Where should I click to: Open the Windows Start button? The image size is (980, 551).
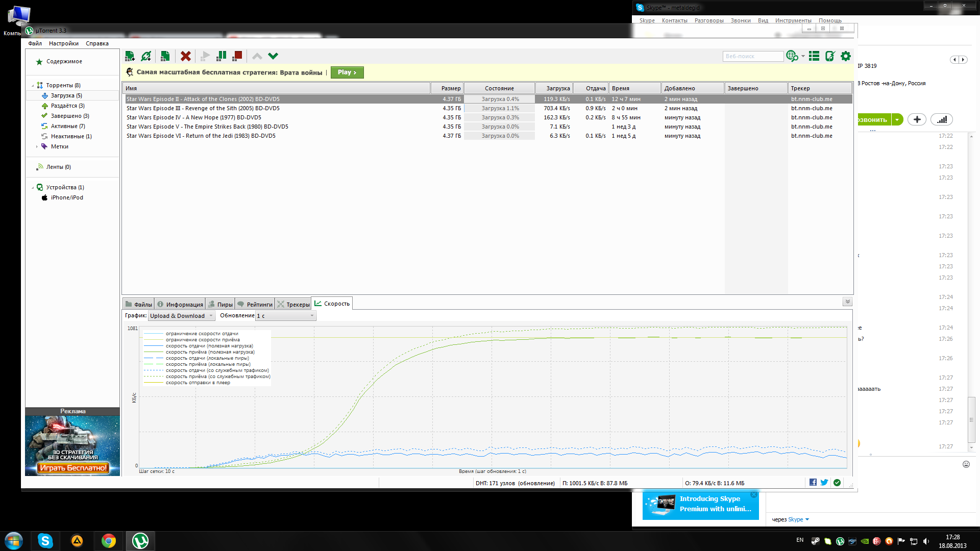pyautogui.click(x=13, y=541)
